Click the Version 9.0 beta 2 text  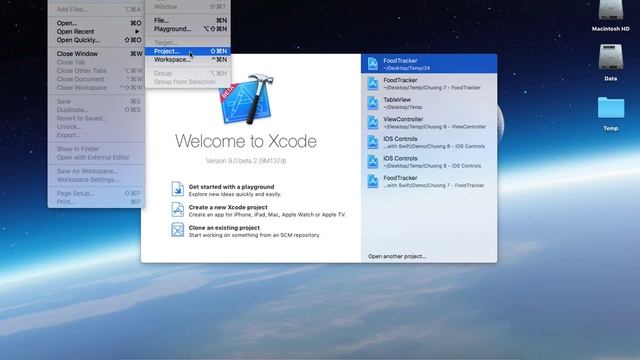[246, 161]
